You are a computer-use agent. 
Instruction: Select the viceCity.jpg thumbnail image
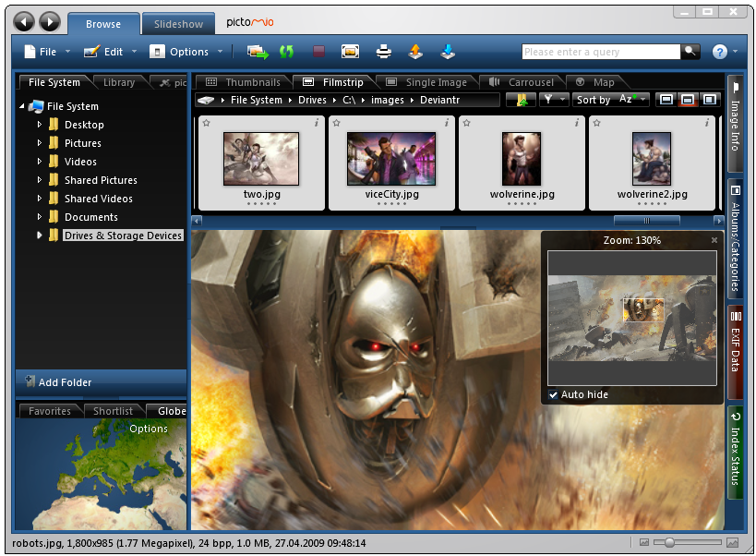(x=391, y=159)
